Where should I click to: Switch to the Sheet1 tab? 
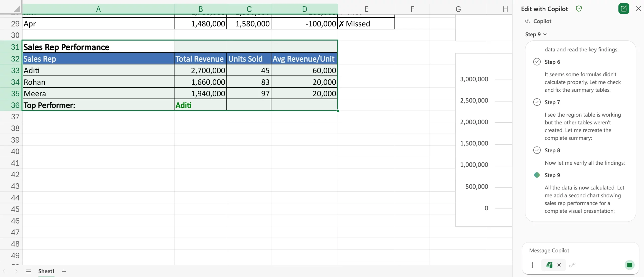(46, 271)
